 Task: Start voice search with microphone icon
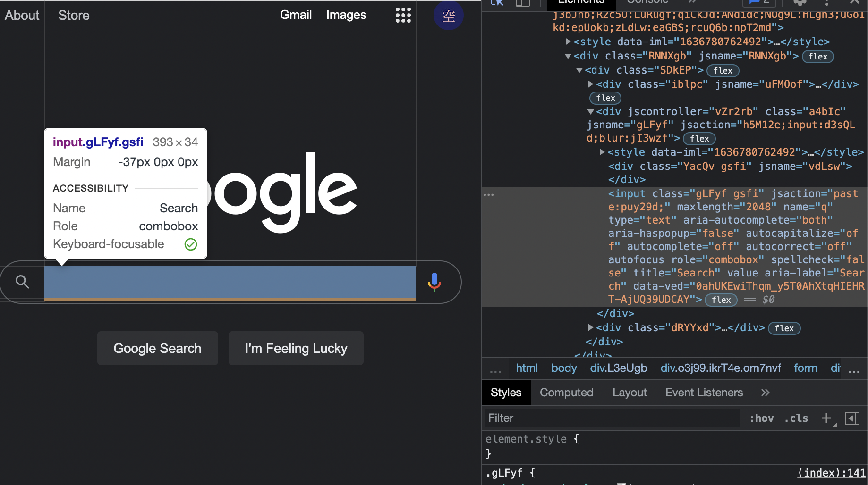coord(434,282)
